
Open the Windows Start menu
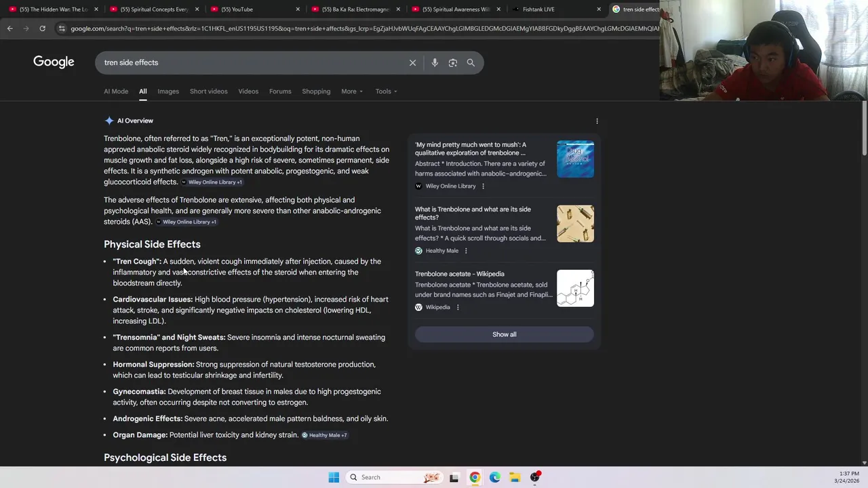(334, 477)
